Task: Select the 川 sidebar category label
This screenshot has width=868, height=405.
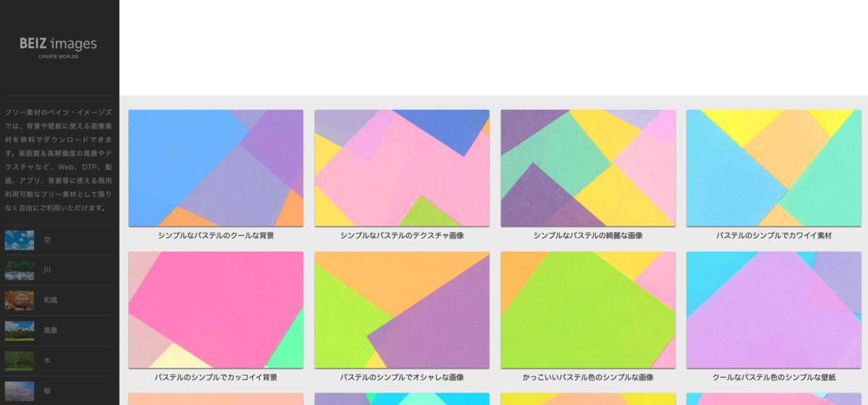Action: [x=47, y=270]
